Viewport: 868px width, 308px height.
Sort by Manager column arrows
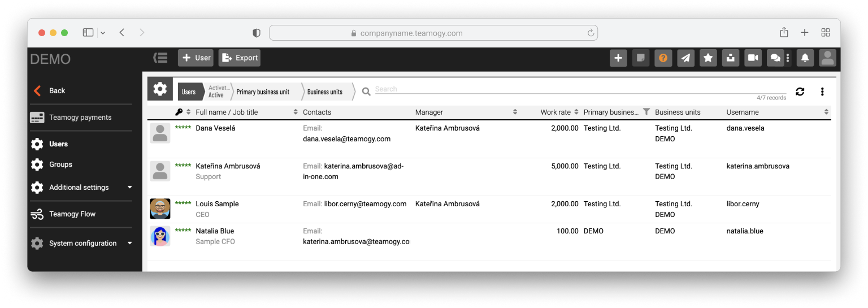tap(515, 112)
